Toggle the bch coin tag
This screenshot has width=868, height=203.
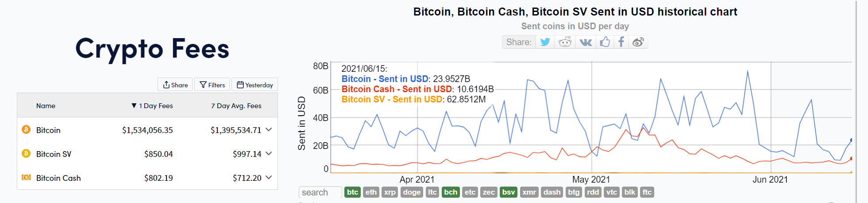click(451, 192)
